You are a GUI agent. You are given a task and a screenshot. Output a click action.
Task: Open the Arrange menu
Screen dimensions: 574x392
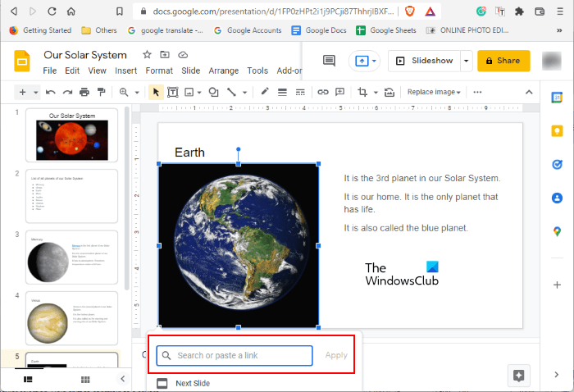click(223, 71)
